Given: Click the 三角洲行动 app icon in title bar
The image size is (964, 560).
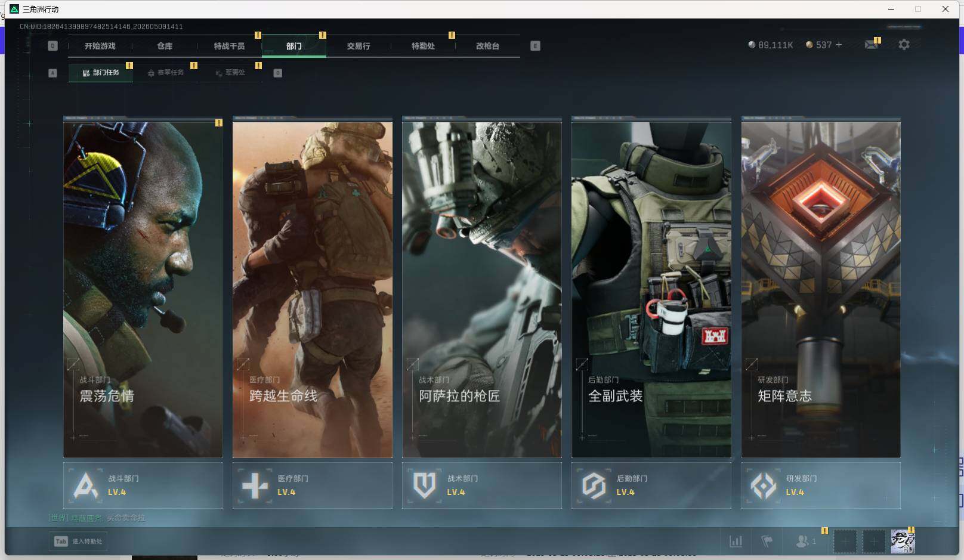Looking at the screenshot, I should [x=14, y=9].
